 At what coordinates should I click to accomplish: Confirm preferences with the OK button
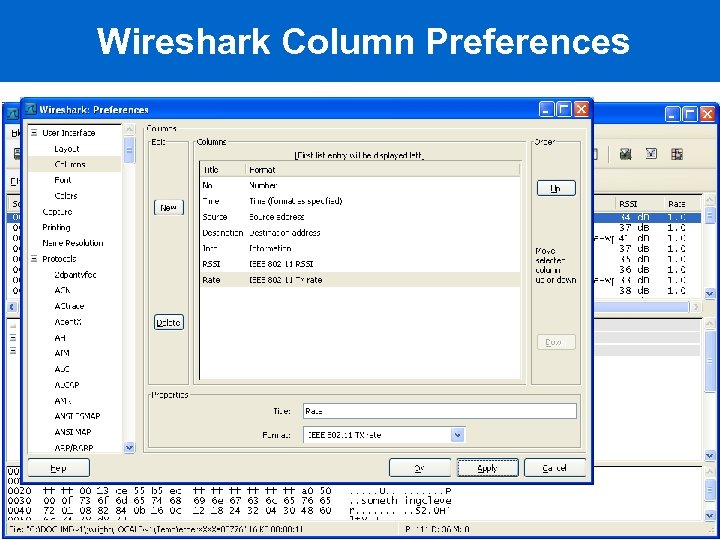(x=419, y=468)
